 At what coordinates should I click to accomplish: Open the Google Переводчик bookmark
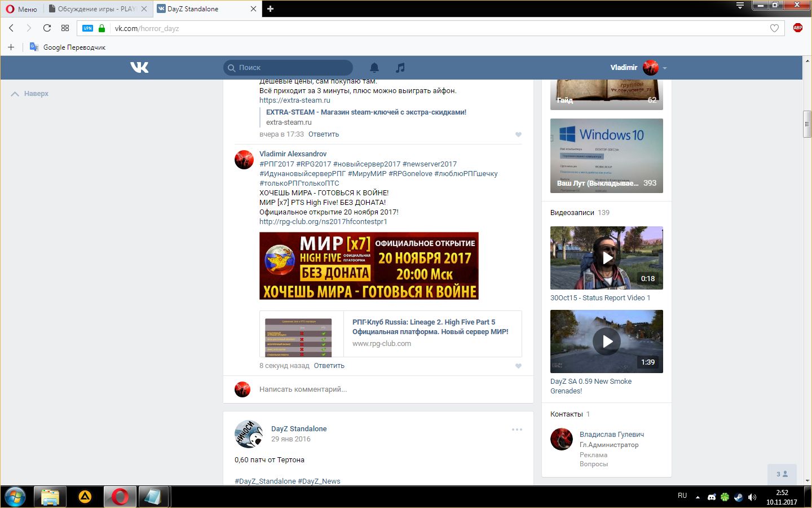[x=68, y=47]
